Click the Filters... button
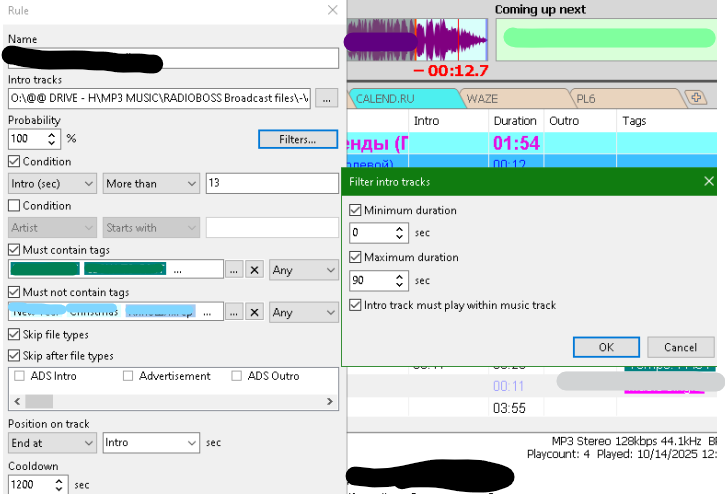The image size is (725, 494). tap(298, 140)
